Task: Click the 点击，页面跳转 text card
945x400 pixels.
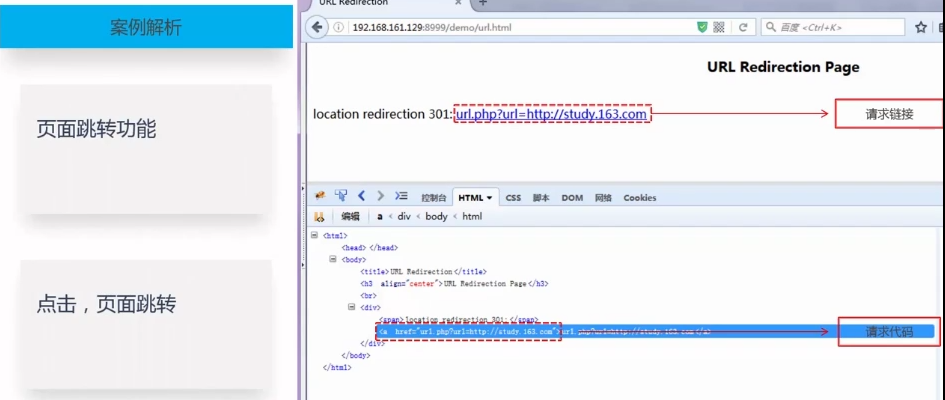Action: click(x=146, y=324)
